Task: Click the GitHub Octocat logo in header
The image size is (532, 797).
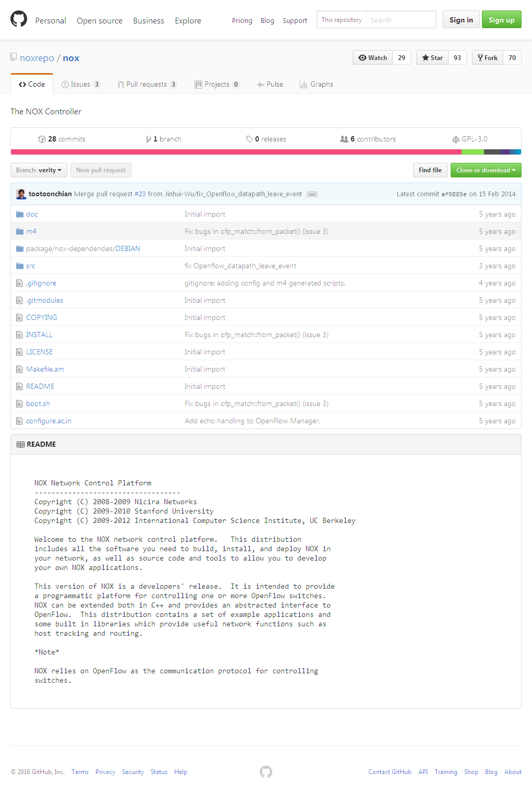Action: pyautogui.click(x=19, y=19)
